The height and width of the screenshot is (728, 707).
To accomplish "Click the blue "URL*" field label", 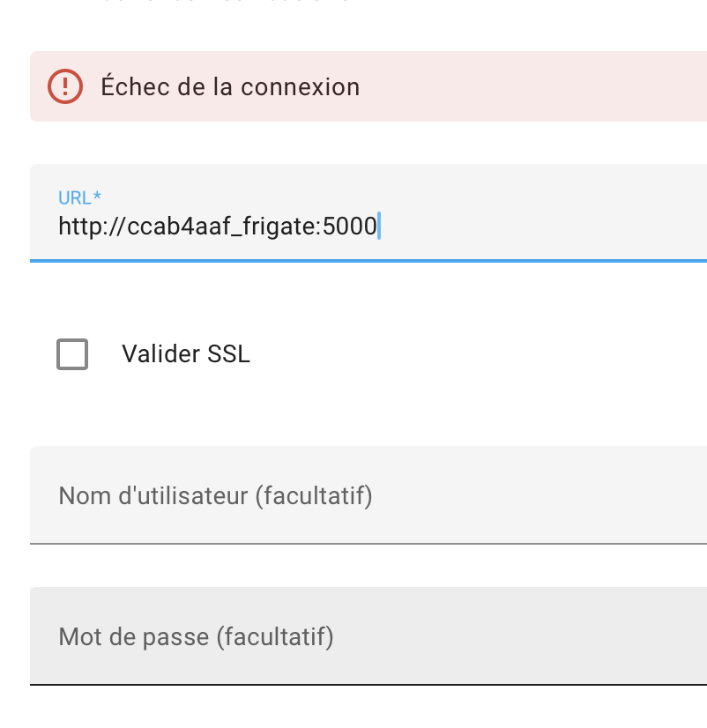I will click(81, 197).
